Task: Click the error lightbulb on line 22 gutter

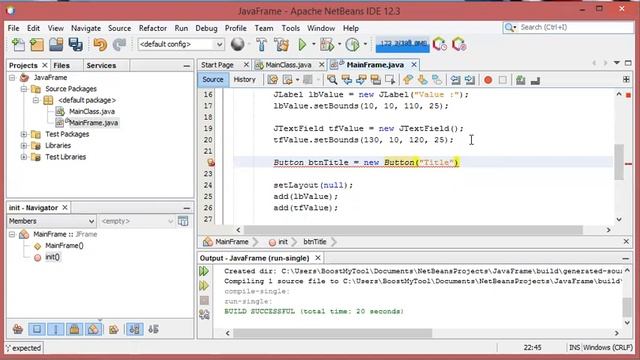Action: 211,162
